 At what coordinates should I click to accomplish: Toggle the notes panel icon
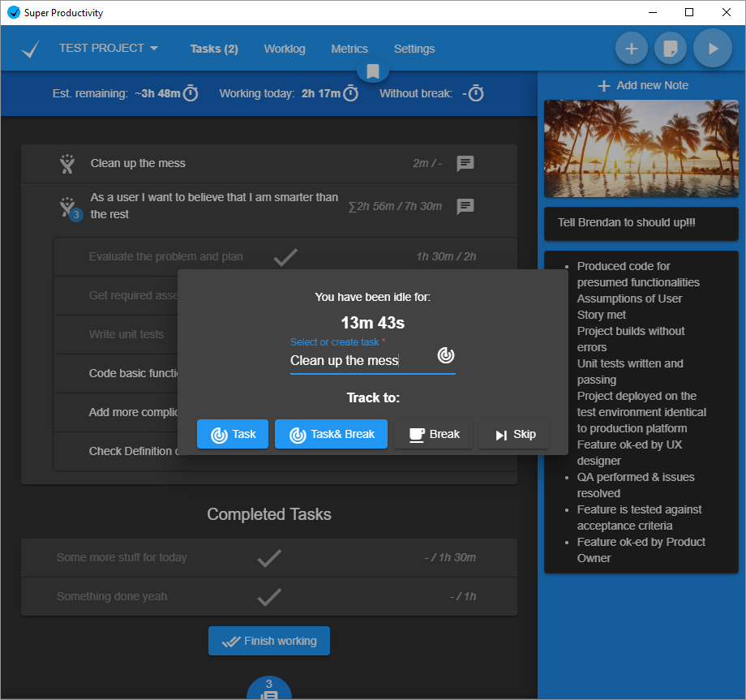[671, 49]
